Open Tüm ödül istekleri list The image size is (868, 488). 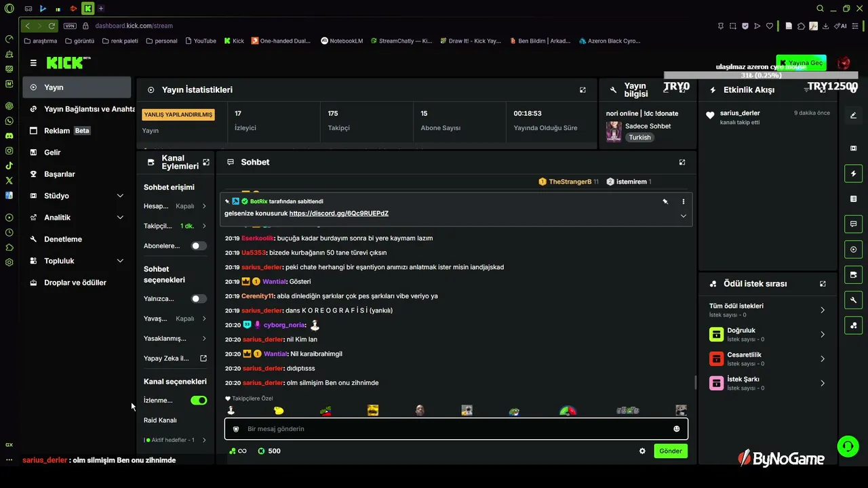767,310
